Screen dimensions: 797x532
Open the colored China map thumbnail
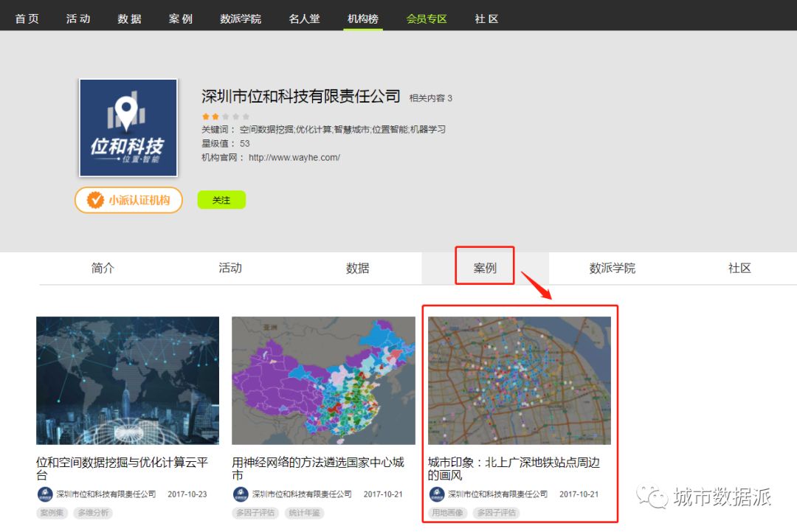pyautogui.click(x=323, y=381)
